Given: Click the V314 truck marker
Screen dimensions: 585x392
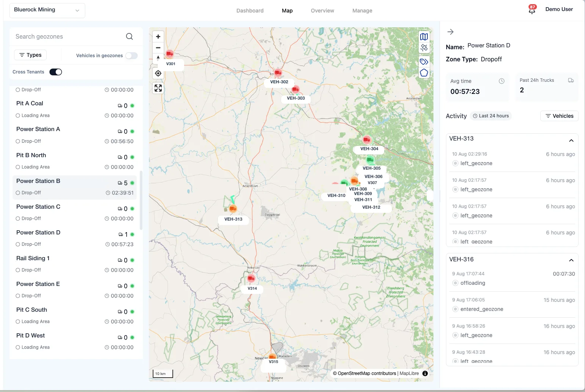Looking at the screenshot, I should (251, 278).
